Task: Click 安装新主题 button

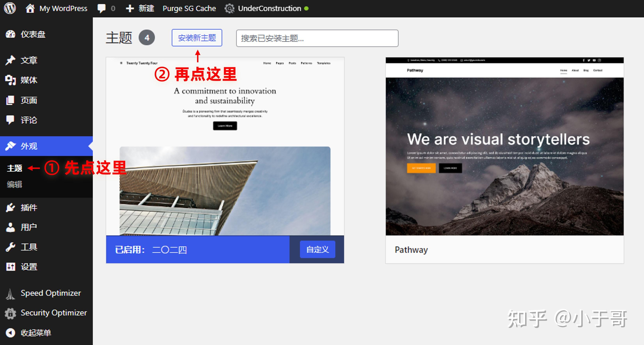Action: click(197, 38)
